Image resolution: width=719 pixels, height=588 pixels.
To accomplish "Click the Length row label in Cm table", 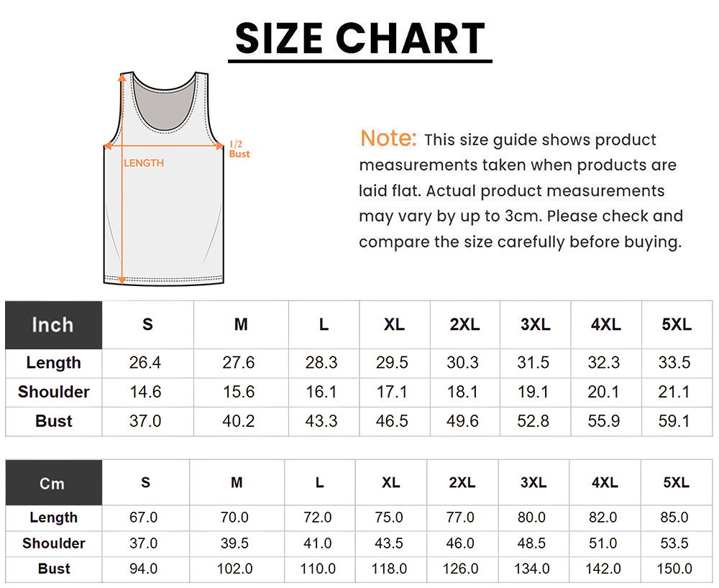I will pyautogui.click(x=54, y=518).
